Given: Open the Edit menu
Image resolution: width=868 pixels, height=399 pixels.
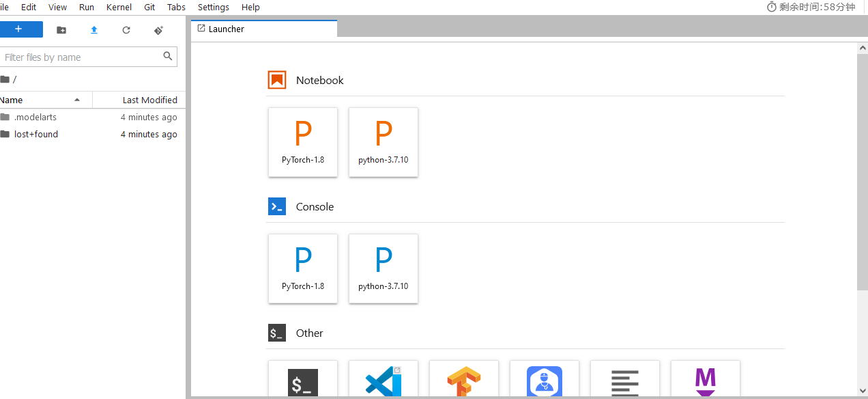Looking at the screenshot, I should (29, 7).
